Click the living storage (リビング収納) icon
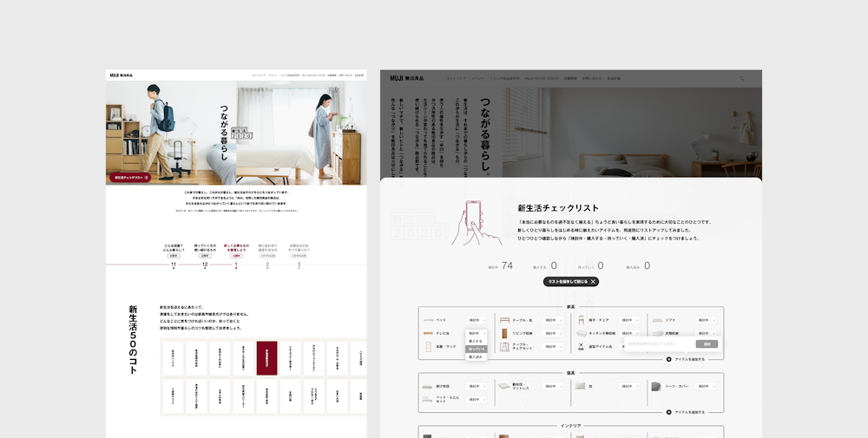 point(504,333)
